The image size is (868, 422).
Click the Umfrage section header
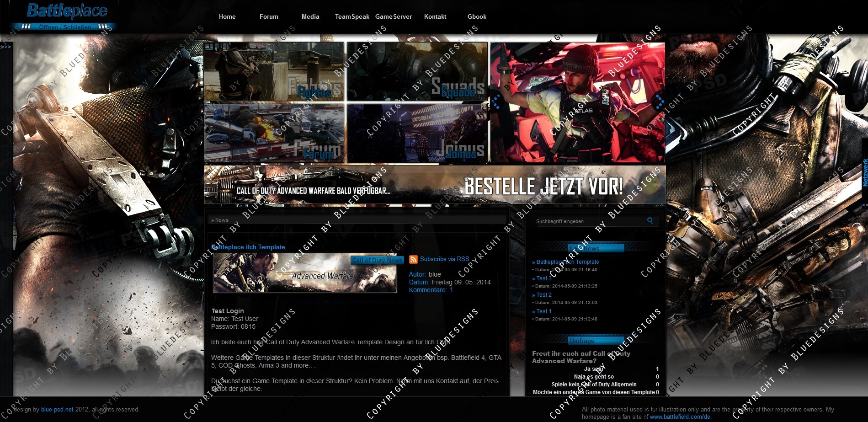click(x=596, y=341)
